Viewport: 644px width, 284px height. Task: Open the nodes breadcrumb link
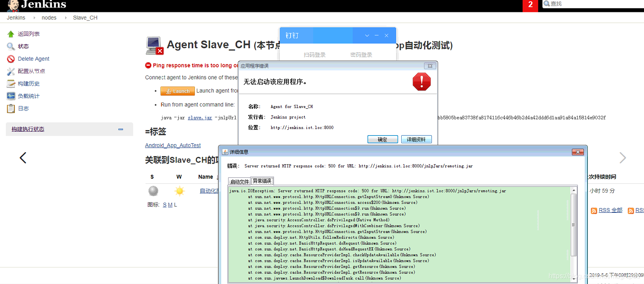click(x=49, y=17)
